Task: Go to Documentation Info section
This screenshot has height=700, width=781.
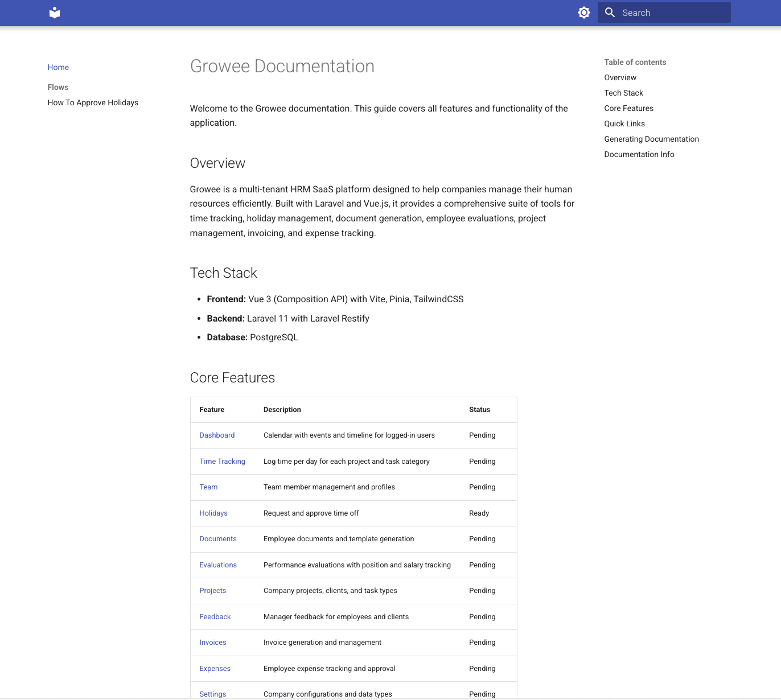Action: coord(639,154)
